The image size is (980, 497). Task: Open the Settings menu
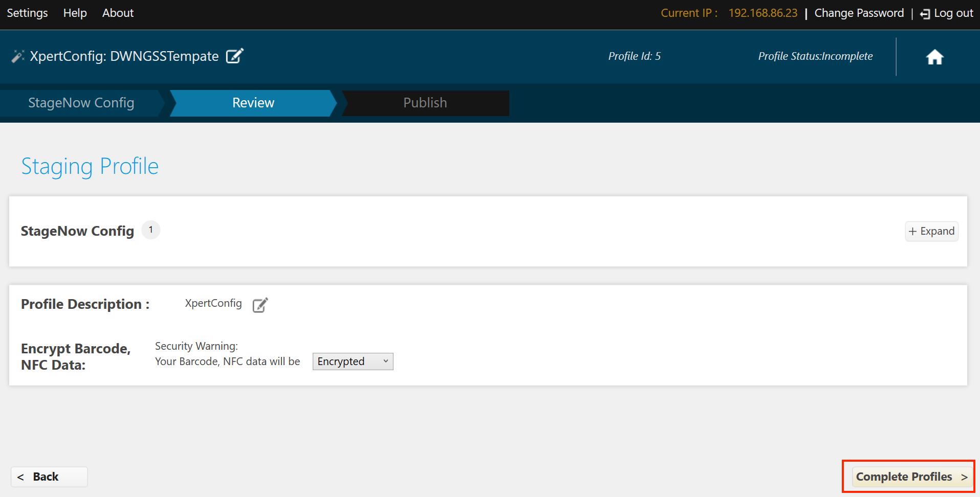(27, 13)
